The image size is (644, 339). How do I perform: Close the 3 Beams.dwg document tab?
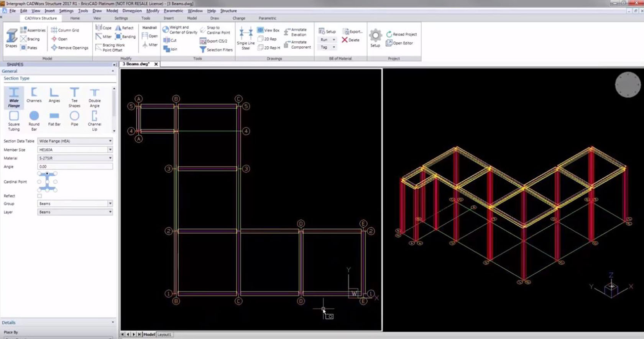(156, 64)
